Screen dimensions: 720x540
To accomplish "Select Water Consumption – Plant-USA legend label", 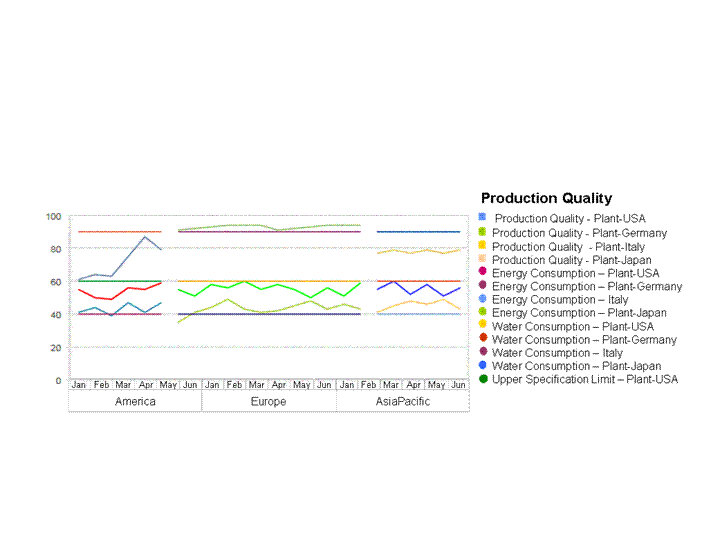I will (x=572, y=326).
